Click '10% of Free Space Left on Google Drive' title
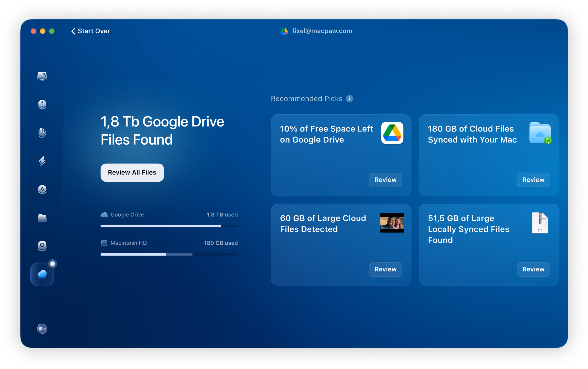The image size is (588, 369). (x=326, y=134)
